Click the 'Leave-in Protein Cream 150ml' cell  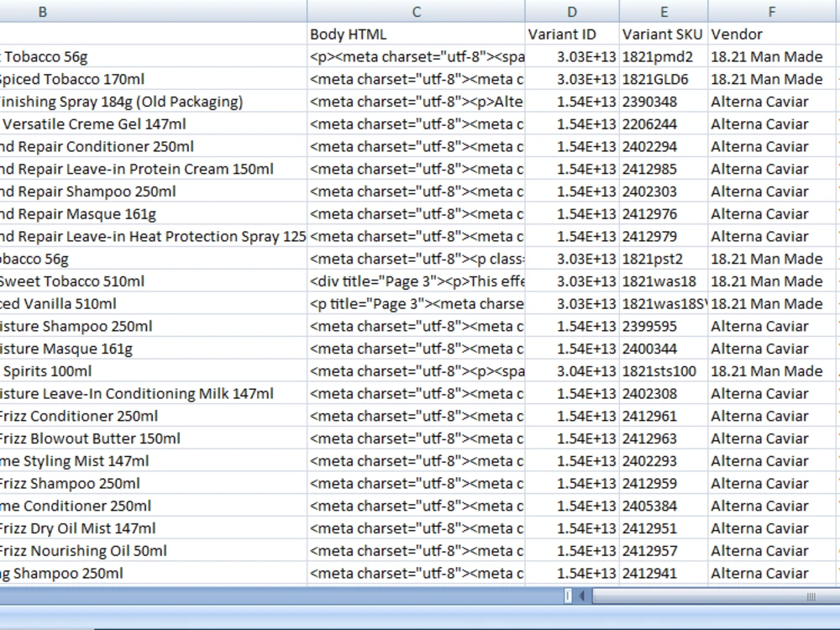click(153, 169)
